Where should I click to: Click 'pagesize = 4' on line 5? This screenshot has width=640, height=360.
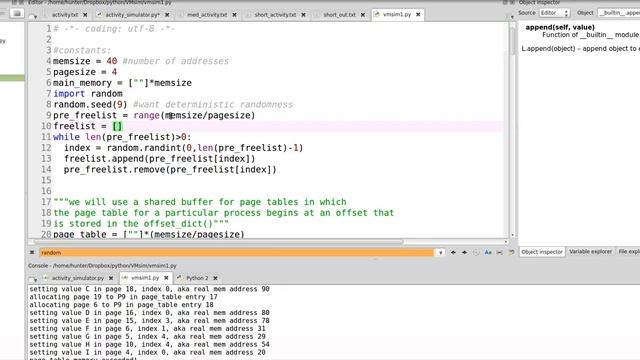point(85,72)
